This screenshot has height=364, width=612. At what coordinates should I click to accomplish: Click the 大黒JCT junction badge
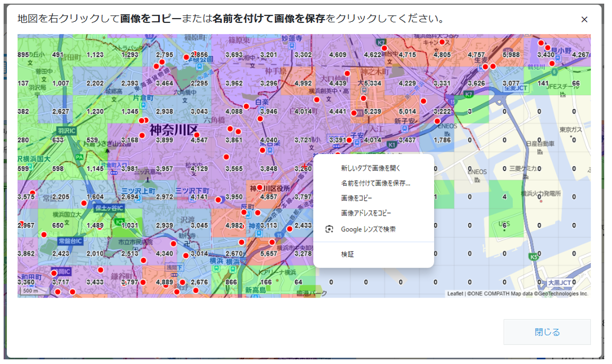click(559, 283)
